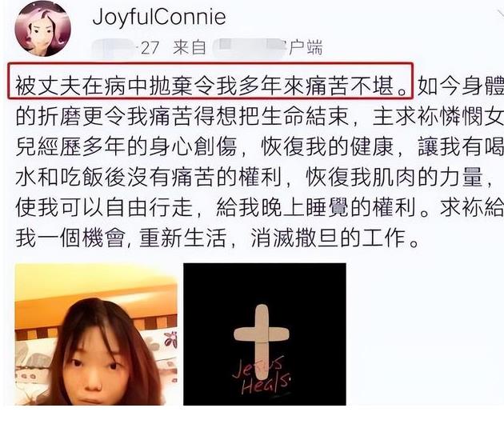Click the post timestamp ending in 27
The width and height of the screenshot is (504, 444).
(150, 48)
